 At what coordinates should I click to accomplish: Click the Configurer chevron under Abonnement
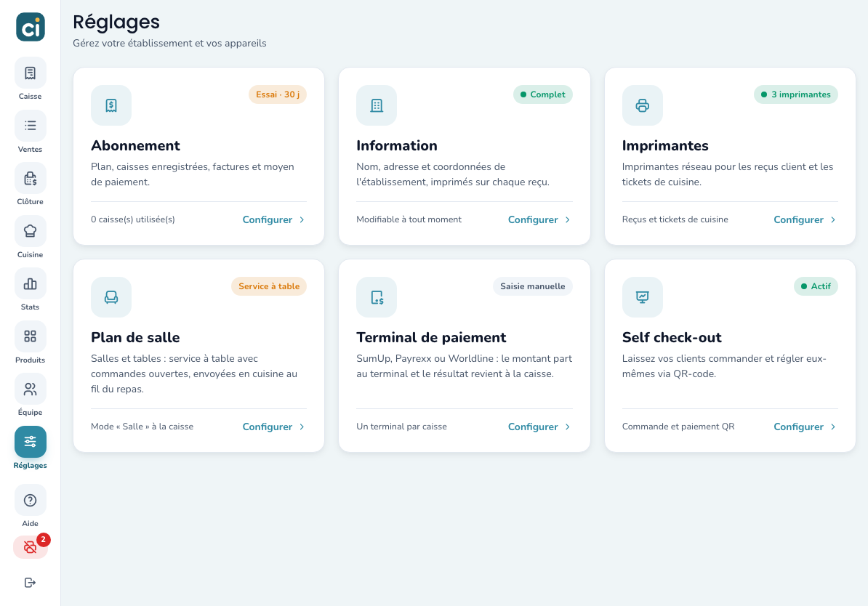(x=302, y=219)
